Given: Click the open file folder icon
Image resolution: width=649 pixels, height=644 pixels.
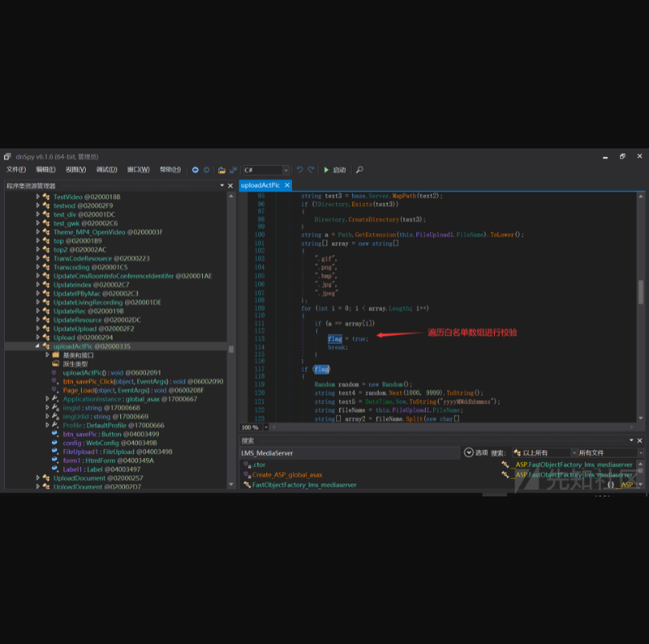Looking at the screenshot, I should [222, 170].
